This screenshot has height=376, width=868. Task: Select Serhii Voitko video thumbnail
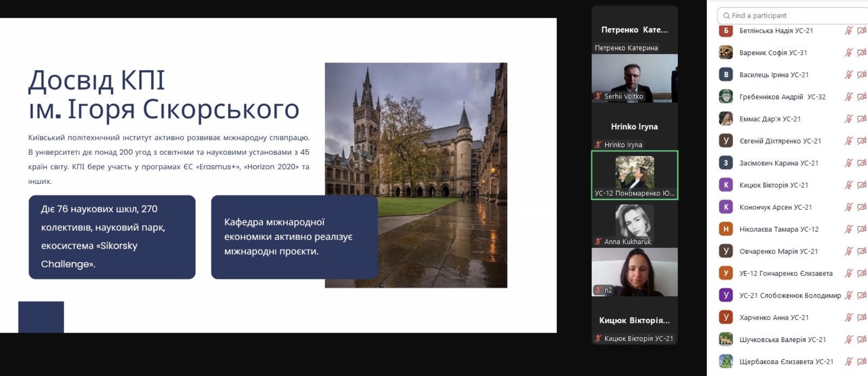point(634,78)
